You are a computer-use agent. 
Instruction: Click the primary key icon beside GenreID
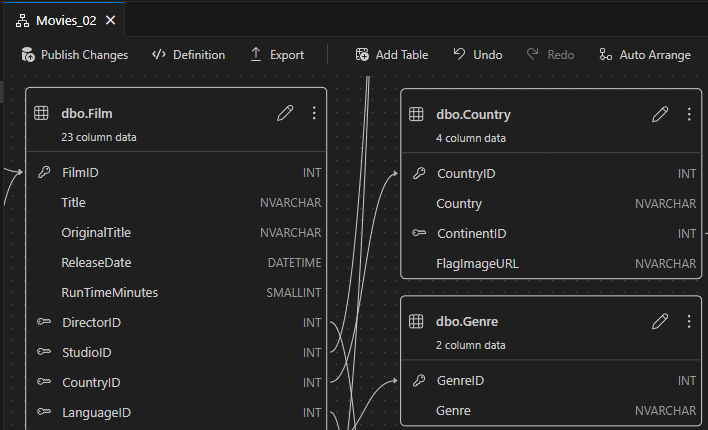419,380
